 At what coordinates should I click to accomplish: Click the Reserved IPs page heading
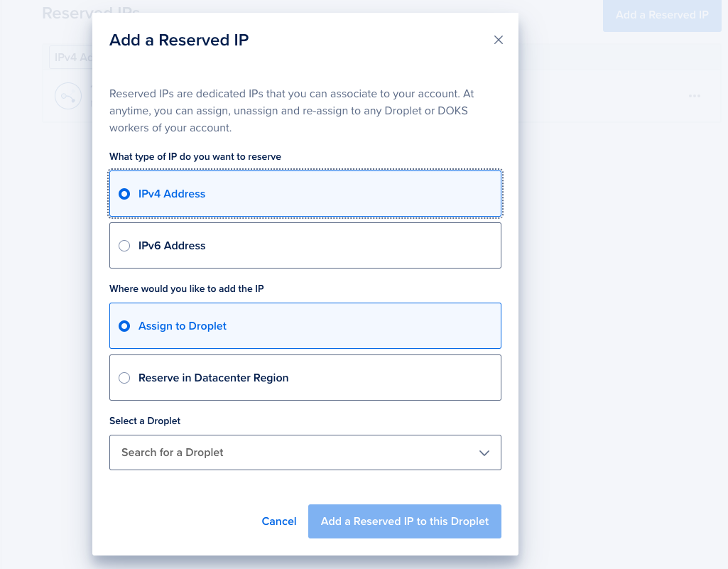(91, 13)
